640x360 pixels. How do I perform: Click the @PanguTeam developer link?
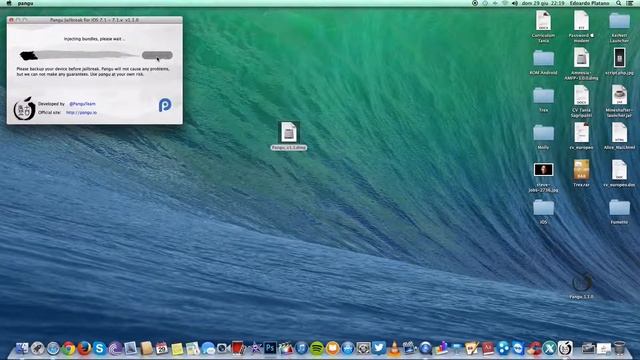(x=82, y=104)
